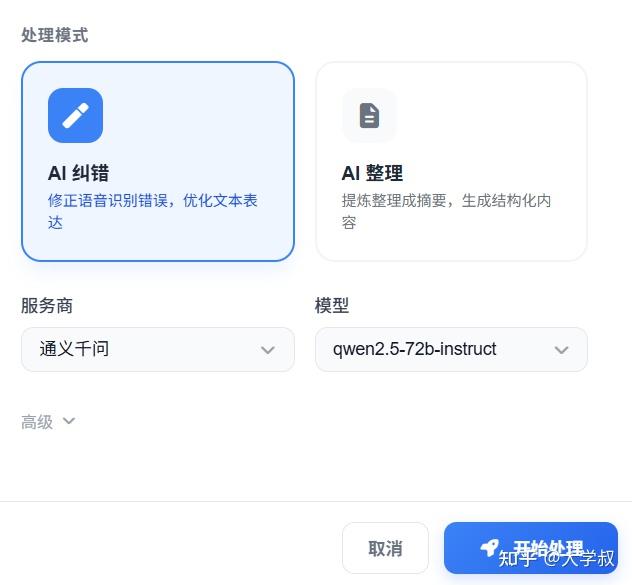Click the 处理模式 section heading
This screenshot has width=632, height=585.
point(55,35)
